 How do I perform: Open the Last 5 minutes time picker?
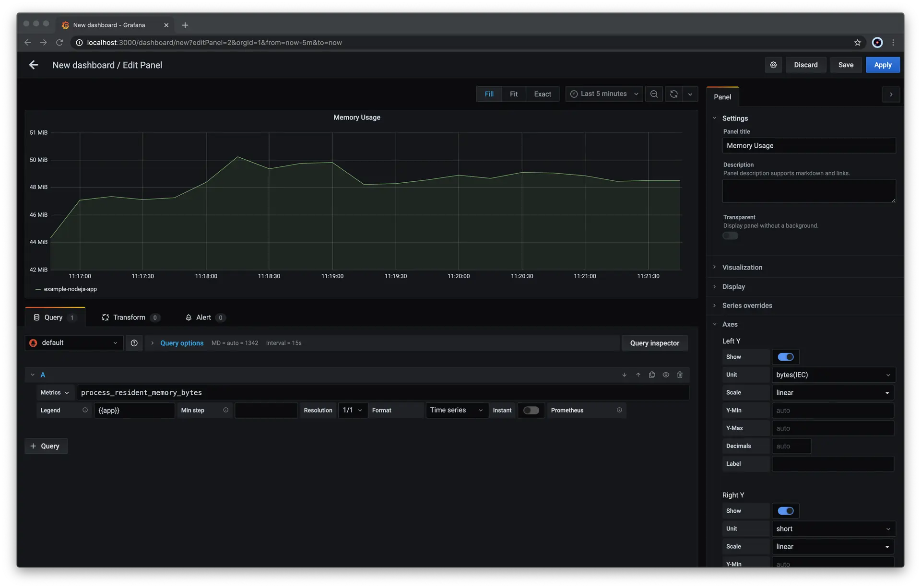pos(604,94)
